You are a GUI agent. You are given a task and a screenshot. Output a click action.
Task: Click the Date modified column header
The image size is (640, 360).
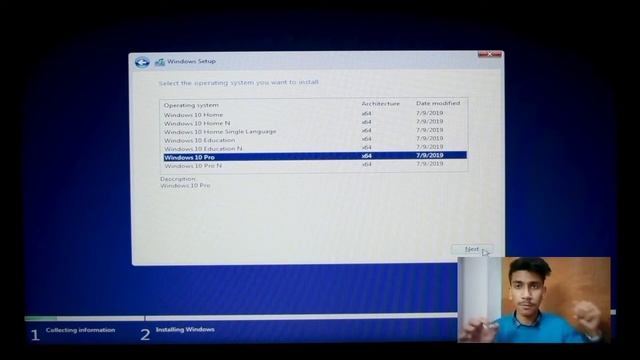tap(438, 103)
